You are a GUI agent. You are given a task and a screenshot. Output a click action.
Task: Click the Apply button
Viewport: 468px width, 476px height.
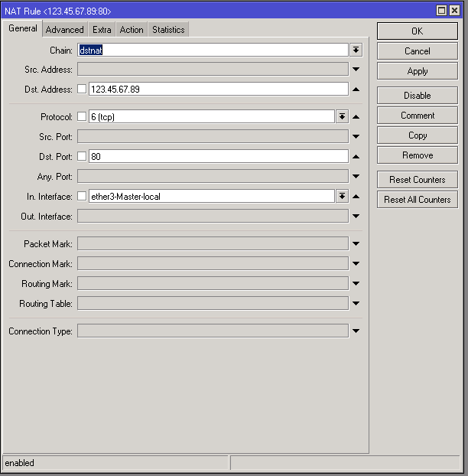tap(418, 71)
